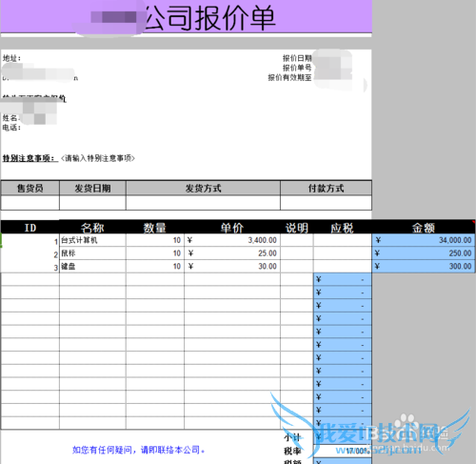The width and height of the screenshot is (476, 464).
Task: Click the empty cell under 付款方式
Action: [x=327, y=203]
